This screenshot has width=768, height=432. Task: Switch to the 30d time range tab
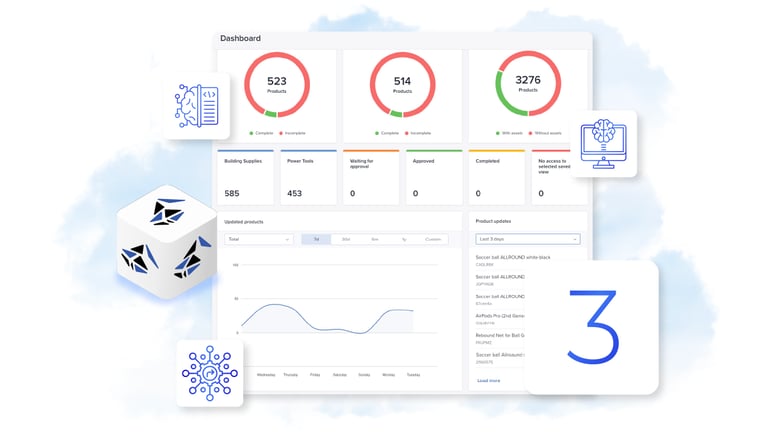(345, 240)
